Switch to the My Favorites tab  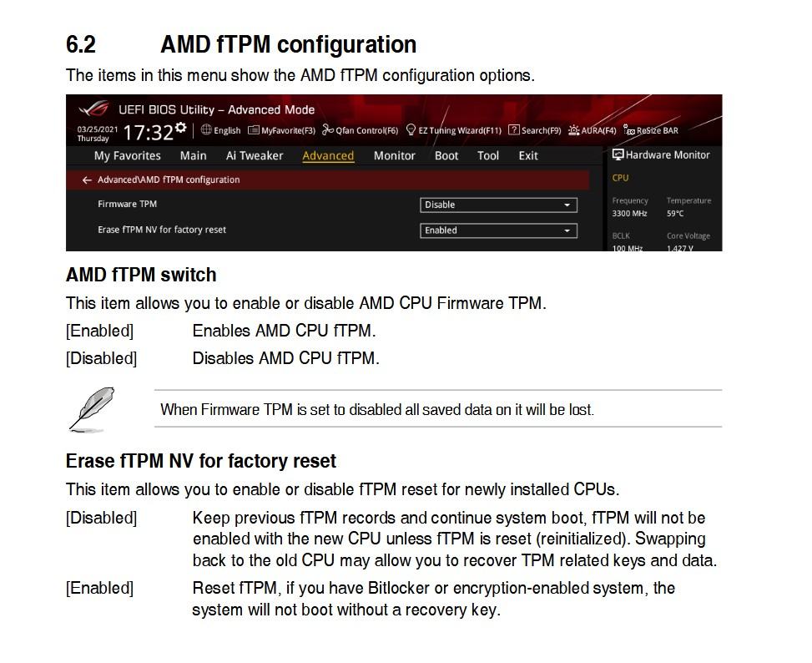(x=128, y=156)
